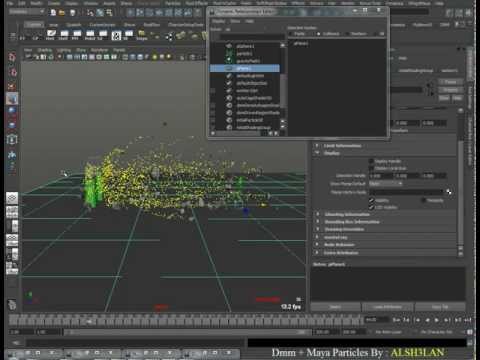
Task: Select the highlighted pPlane1 row in list
Action: [x=245, y=68]
